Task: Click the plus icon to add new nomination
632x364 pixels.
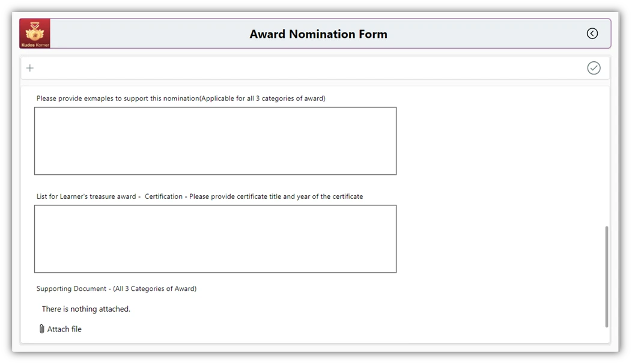Action: (x=30, y=68)
